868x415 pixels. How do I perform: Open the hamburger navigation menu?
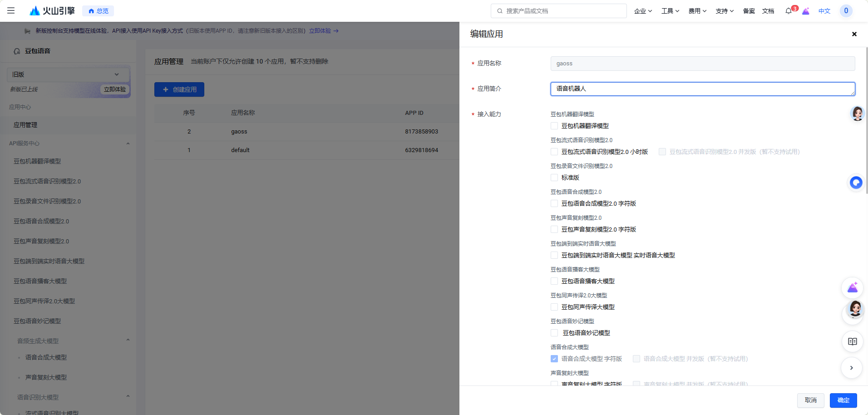(x=11, y=10)
